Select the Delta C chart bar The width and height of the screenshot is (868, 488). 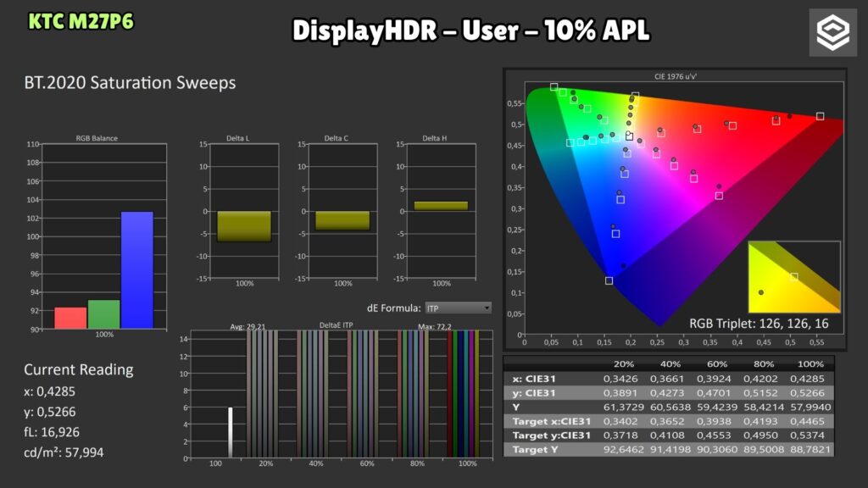[342, 220]
